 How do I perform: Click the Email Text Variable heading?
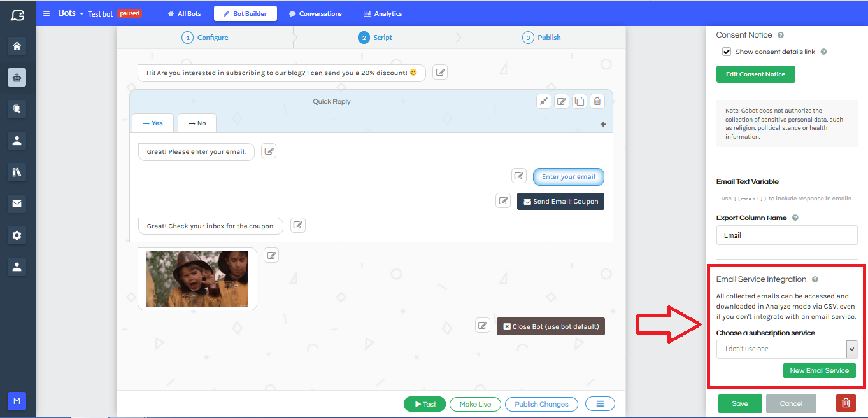(x=748, y=182)
